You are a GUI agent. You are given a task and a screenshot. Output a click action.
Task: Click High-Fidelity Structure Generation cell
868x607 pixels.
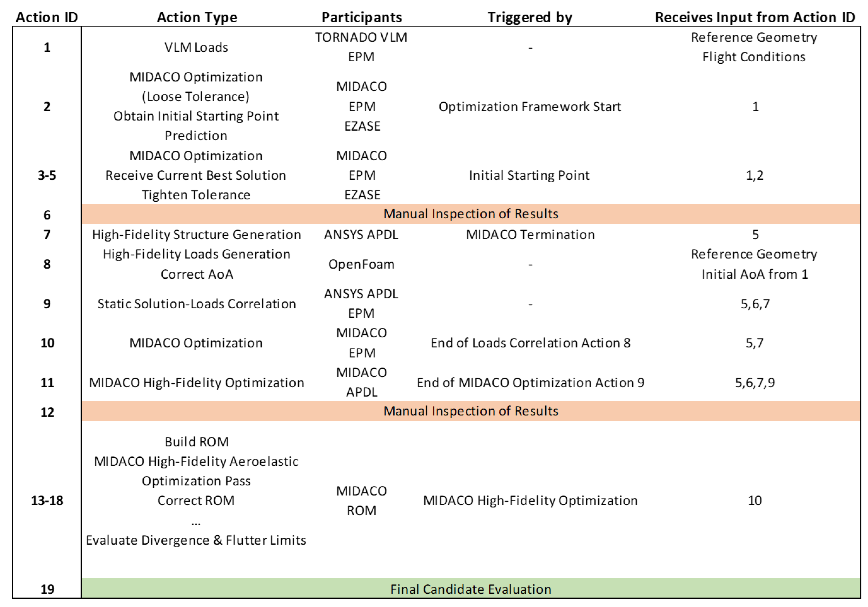[x=197, y=235]
